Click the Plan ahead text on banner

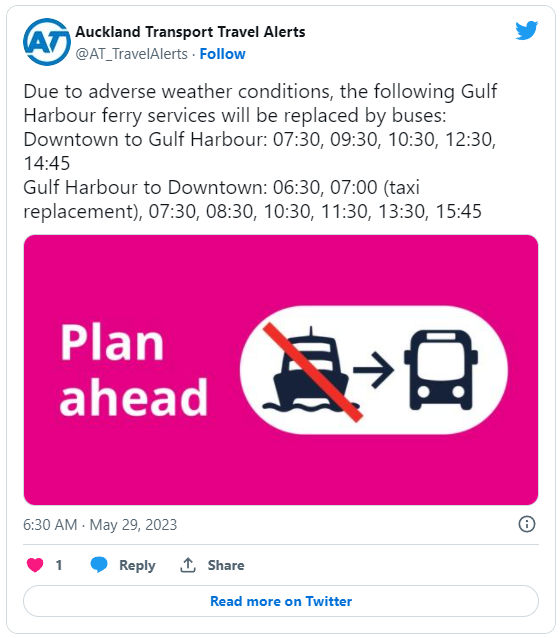tap(134, 370)
